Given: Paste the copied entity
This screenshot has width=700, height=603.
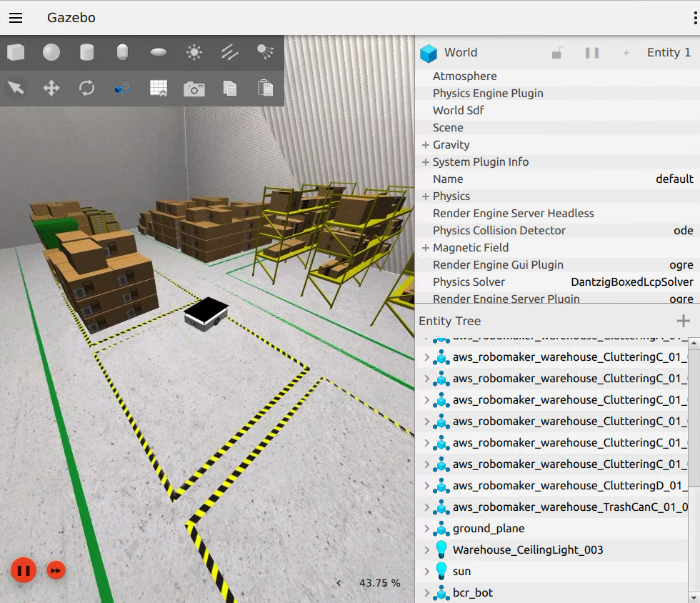Looking at the screenshot, I should [265, 88].
